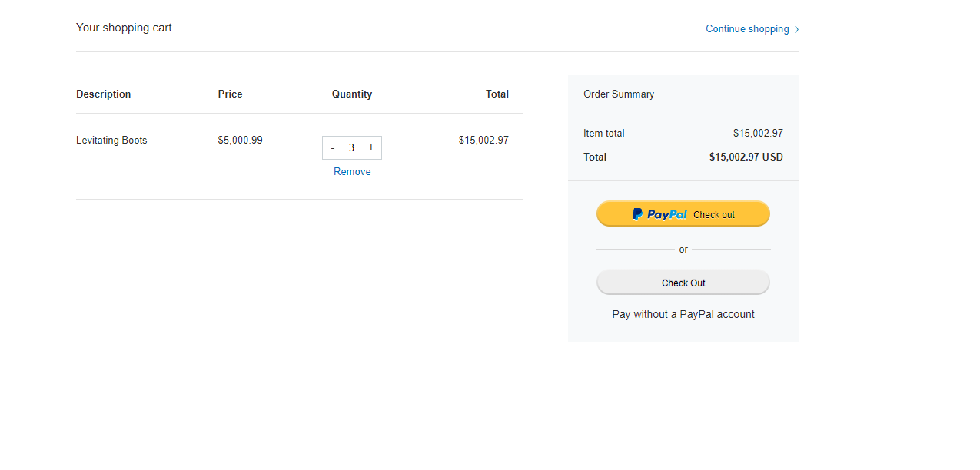Click the Total column header in cart table
Image resolution: width=980 pixels, height=470 pixels.
click(497, 94)
